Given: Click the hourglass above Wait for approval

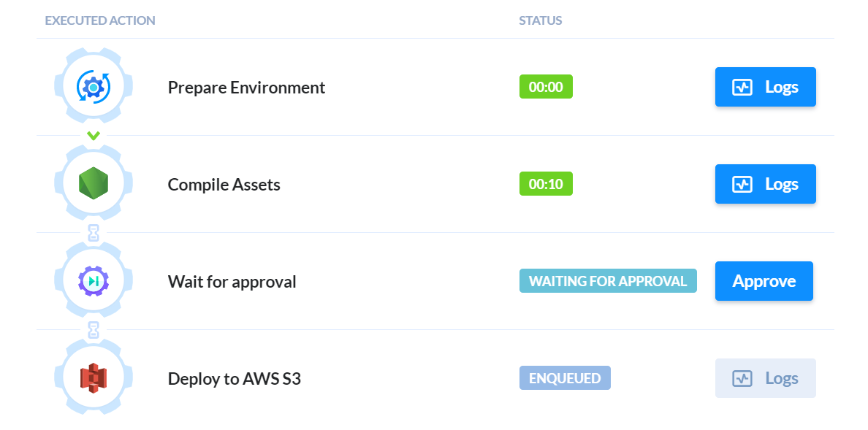Looking at the screenshot, I should [94, 233].
